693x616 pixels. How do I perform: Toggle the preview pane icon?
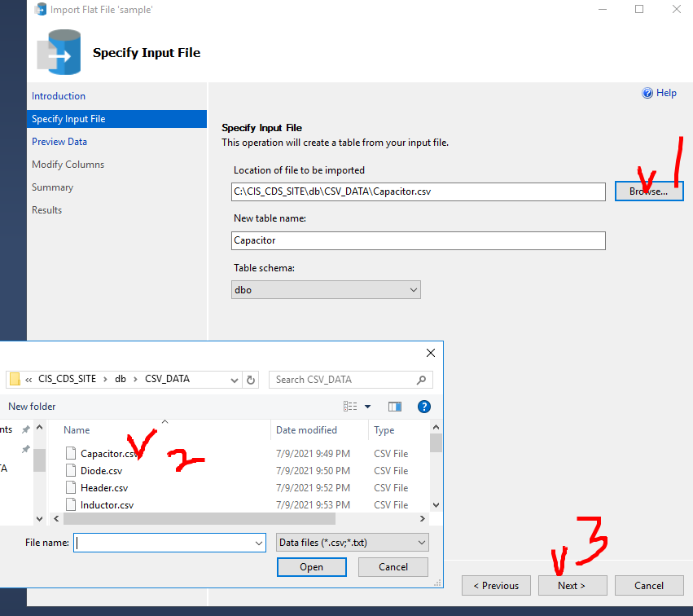pos(394,407)
